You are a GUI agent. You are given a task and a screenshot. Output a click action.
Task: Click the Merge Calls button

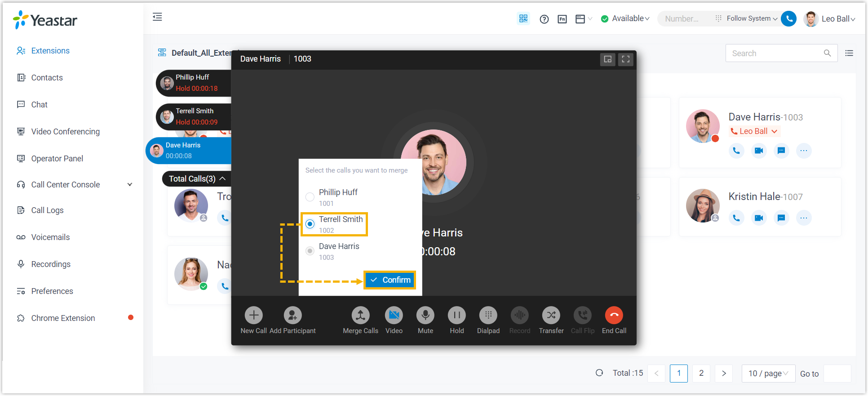360,320
